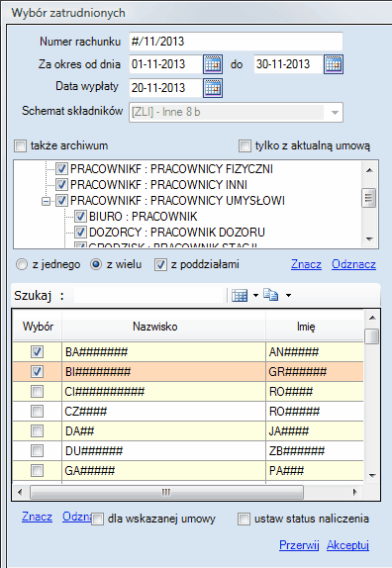Image resolution: width=392 pixels, height=568 pixels.
Task: Open dropdown arrow next to grid view icon
Action: coord(255,295)
